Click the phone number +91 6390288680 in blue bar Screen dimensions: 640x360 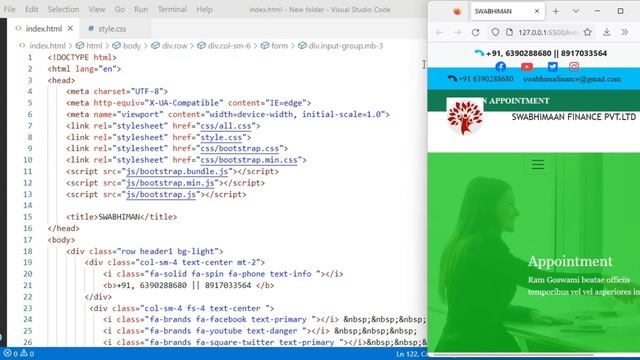[486, 79]
